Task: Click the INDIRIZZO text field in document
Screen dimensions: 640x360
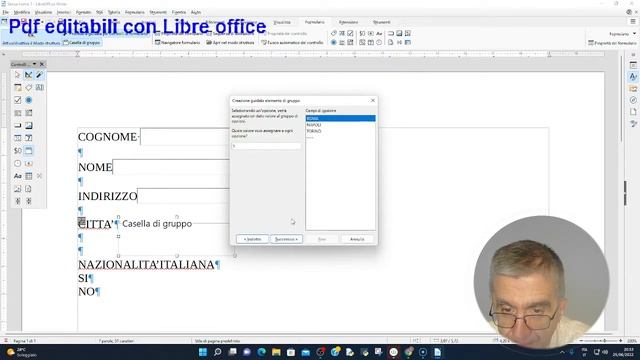Action: pyautogui.click(x=184, y=196)
